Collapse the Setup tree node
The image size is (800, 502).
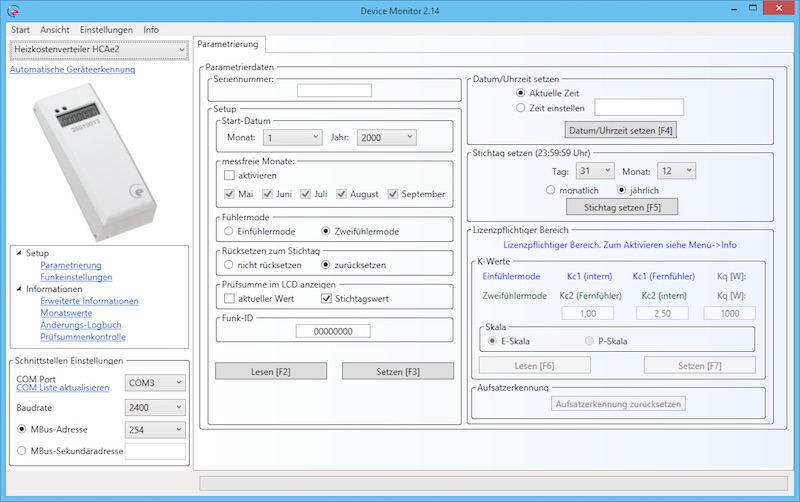[17, 253]
